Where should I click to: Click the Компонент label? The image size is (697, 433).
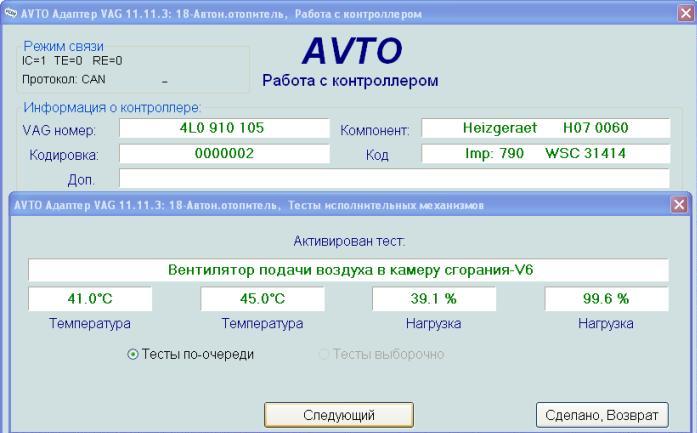pos(375,131)
